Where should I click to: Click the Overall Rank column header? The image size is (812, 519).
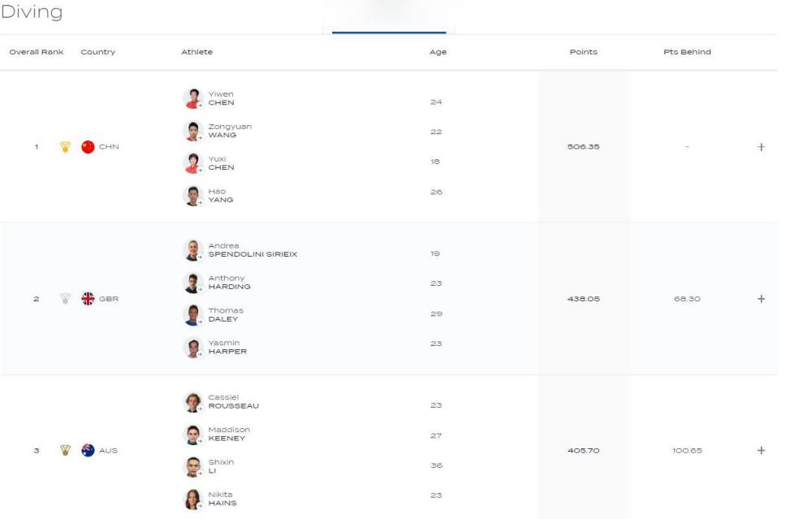(x=36, y=52)
